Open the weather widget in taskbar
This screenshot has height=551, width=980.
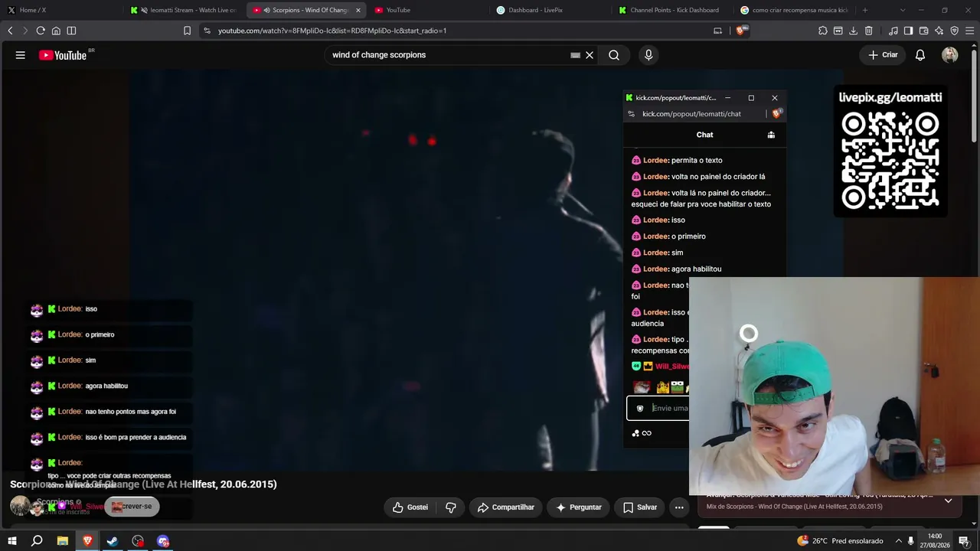(x=840, y=541)
